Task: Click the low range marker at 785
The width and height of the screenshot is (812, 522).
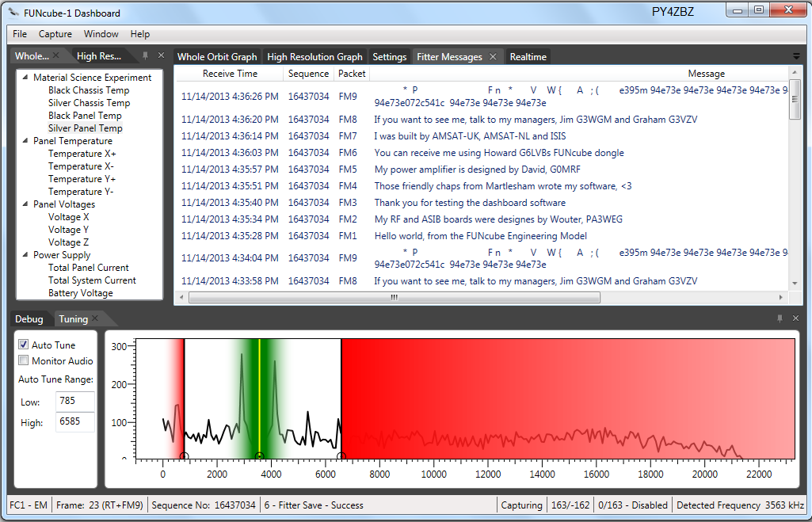Action: tap(184, 456)
